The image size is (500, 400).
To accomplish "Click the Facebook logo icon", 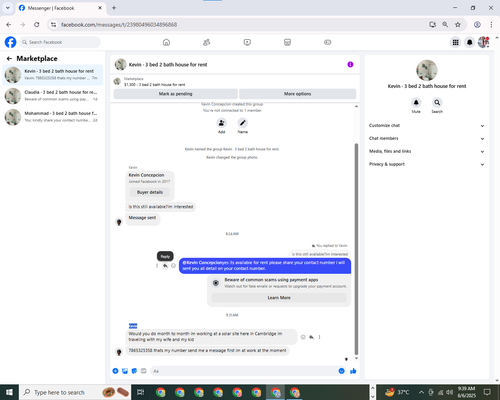I will 10,42.
